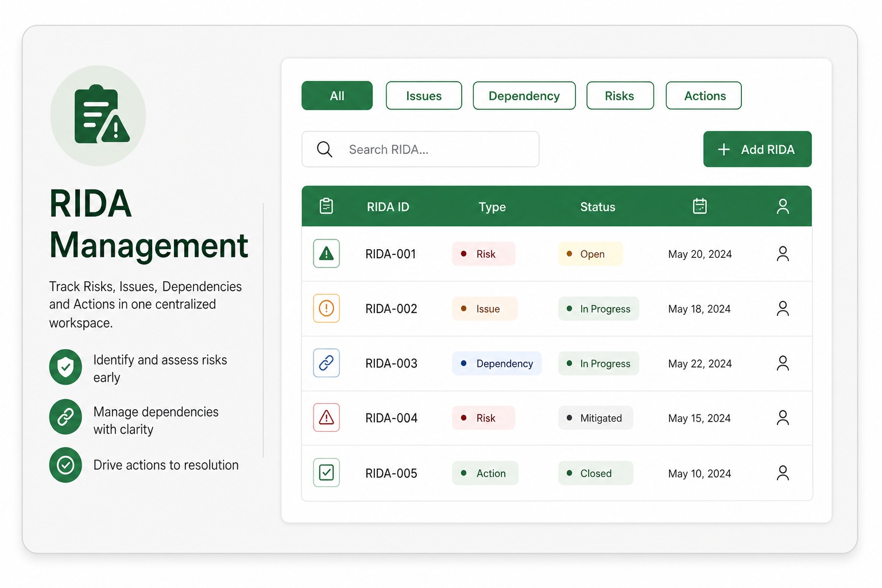Click the RIDA ID column header
Viewport: 882px width, 588px height.
(388, 207)
